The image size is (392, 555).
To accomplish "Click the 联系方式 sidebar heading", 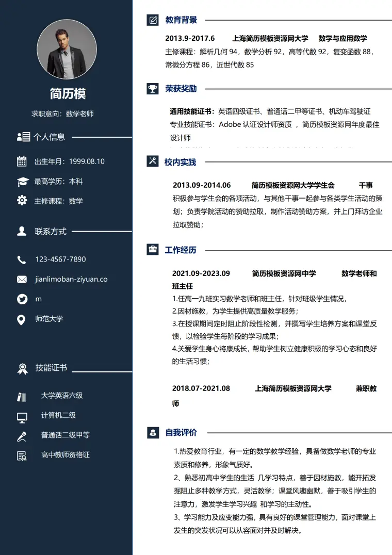I will tap(51, 232).
